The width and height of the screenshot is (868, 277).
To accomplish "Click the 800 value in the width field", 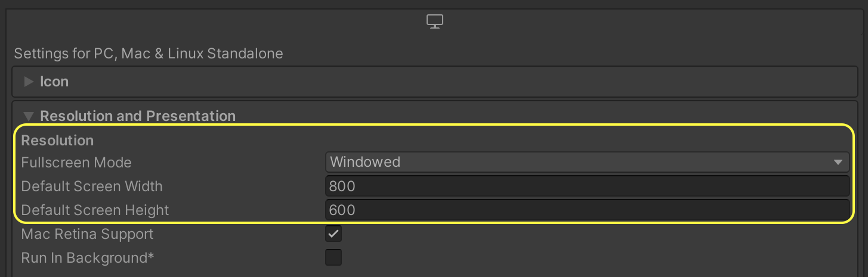I will (342, 186).
